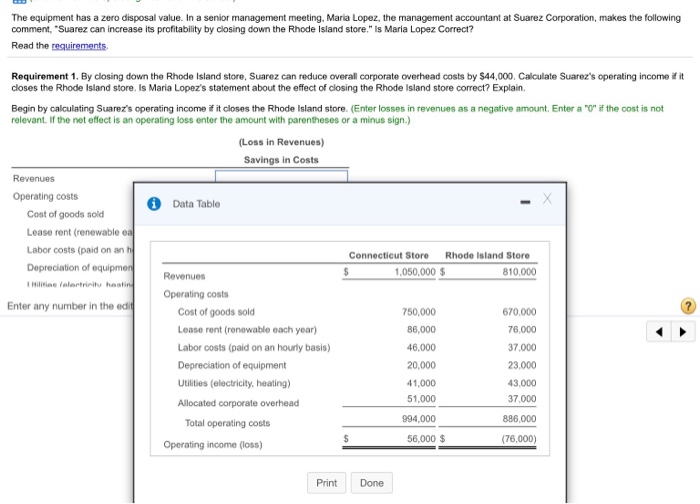Click 'Total operating costs' row label
This screenshot has width=700, height=504.
[228, 423]
